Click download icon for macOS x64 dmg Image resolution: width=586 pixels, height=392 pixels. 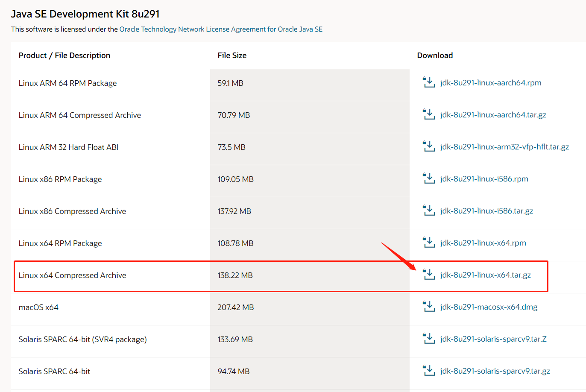[x=429, y=307]
